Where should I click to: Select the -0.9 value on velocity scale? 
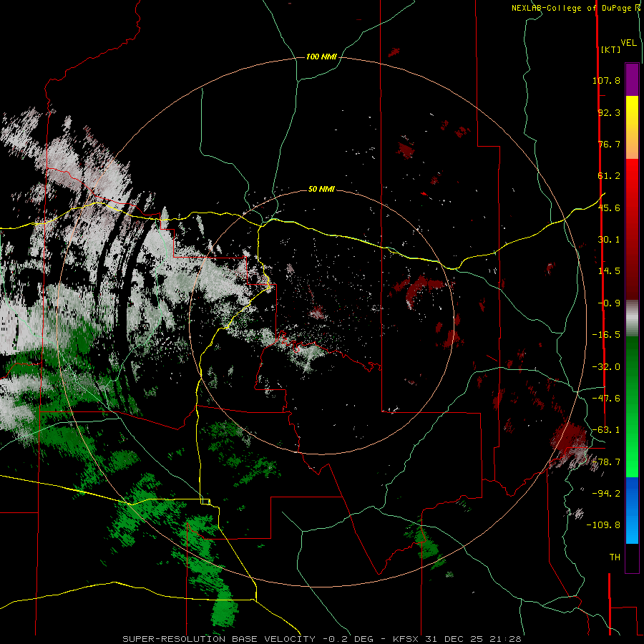coord(609,303)
